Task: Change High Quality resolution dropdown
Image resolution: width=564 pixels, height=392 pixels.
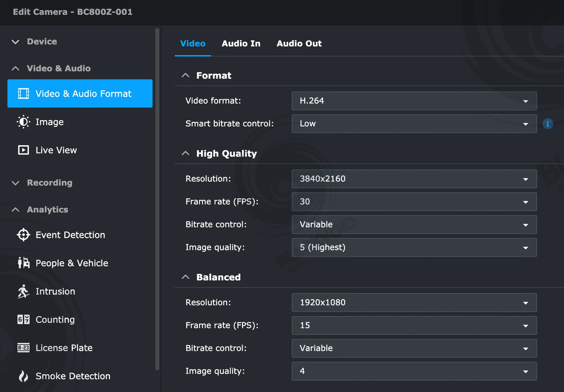Action: [x=414, y=179]
